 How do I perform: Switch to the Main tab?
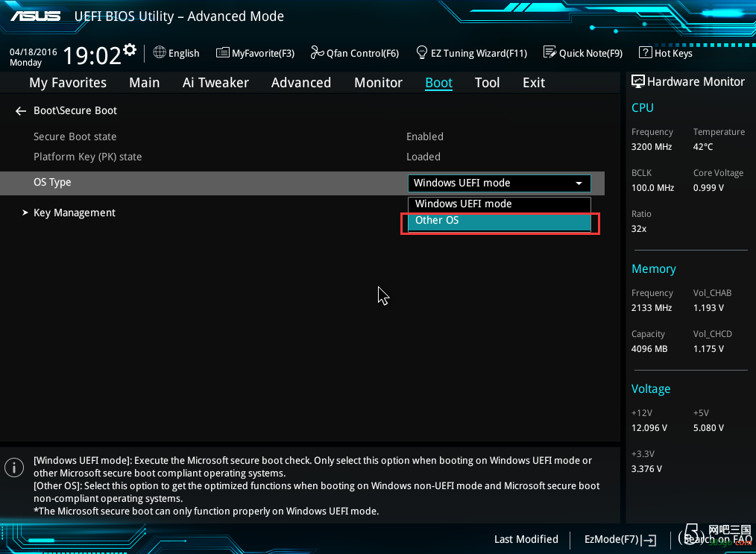coord(144,83)
